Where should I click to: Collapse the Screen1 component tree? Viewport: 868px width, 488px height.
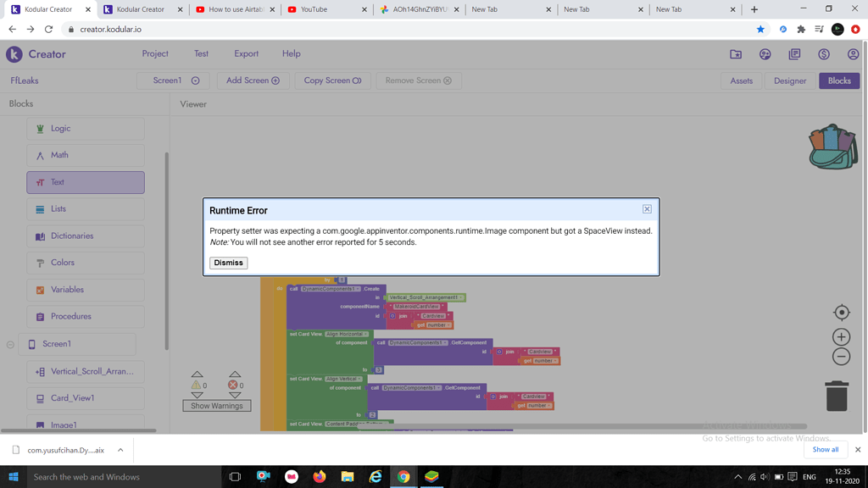[x=10, y=345]
